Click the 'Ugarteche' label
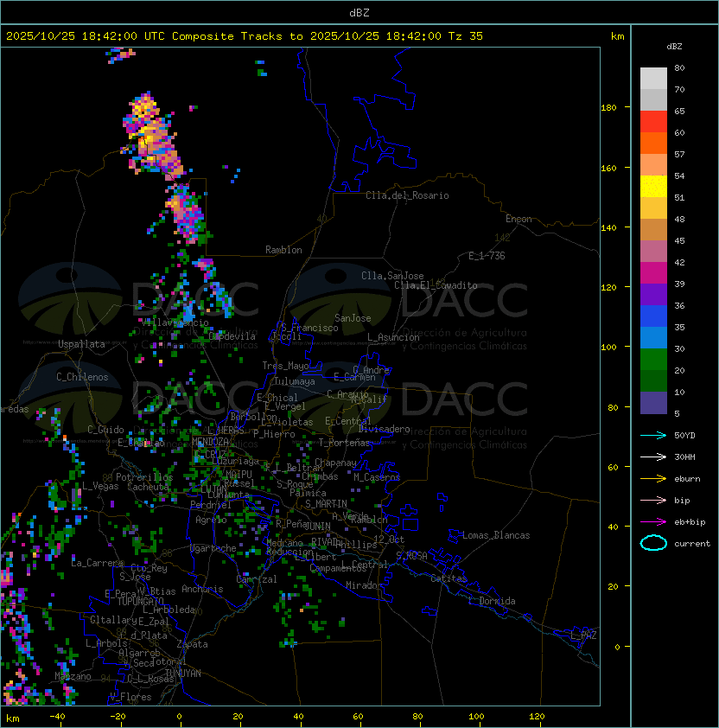Viewport: 719px width, 728px height. pyautogui.click(x=213, y=548)
